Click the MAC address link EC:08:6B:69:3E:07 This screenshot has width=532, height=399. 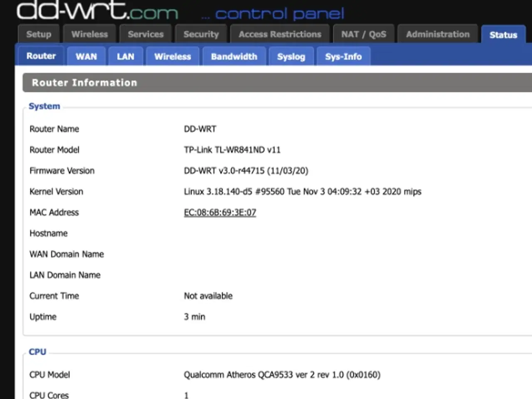220,212
